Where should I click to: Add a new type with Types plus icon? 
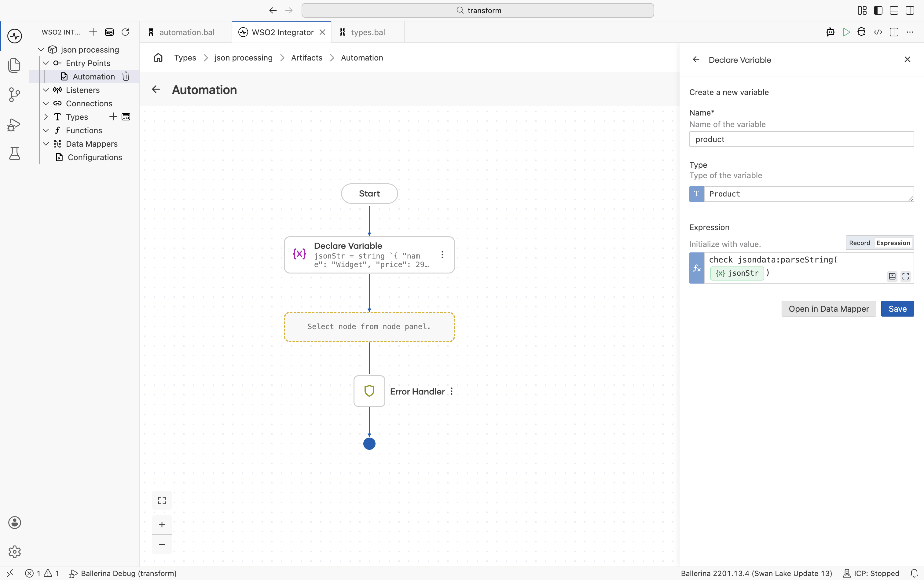[x=113, y=117]
